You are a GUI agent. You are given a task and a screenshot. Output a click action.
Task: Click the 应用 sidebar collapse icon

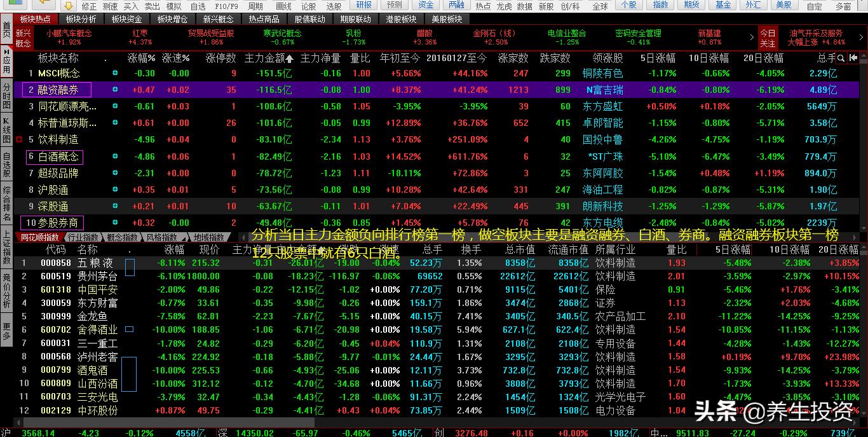[x=6, y=51]
